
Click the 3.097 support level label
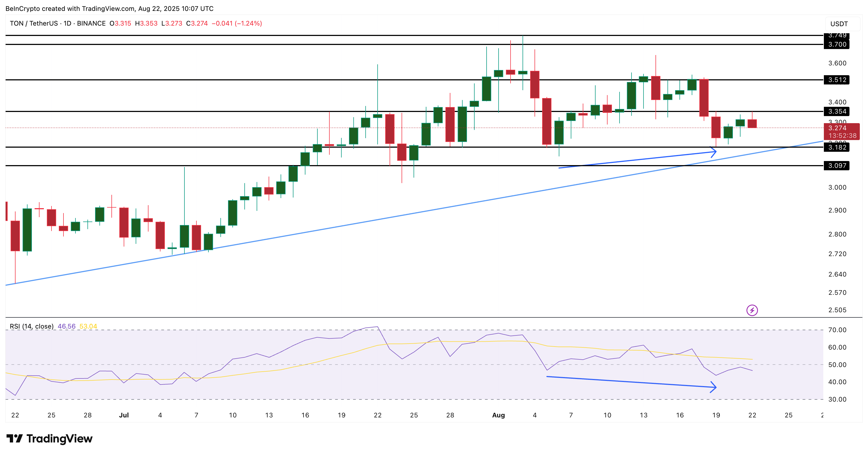tap(838, 165)
